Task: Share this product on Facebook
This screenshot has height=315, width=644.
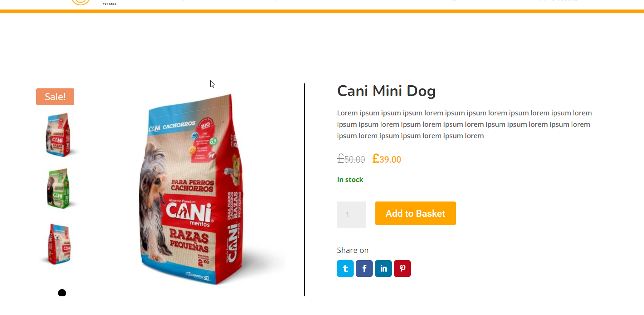Action: pos(364,269)
